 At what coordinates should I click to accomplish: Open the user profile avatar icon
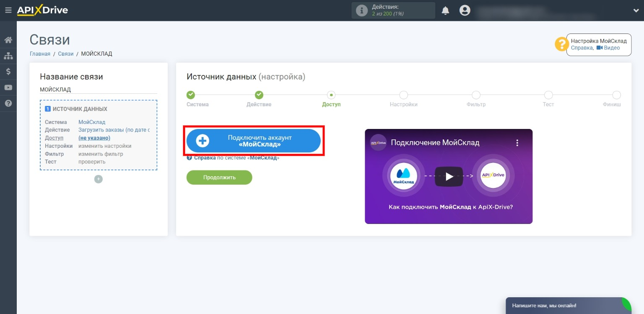465,10
